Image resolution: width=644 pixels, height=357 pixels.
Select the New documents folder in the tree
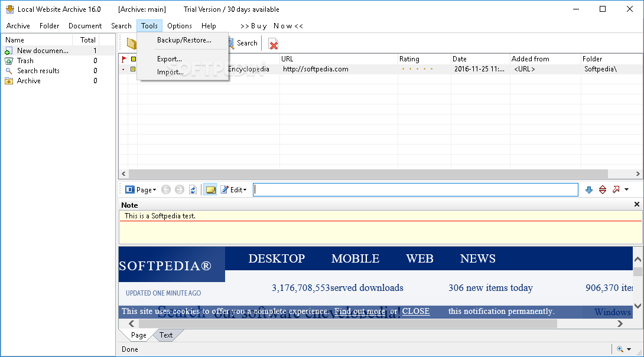point(43,51)
